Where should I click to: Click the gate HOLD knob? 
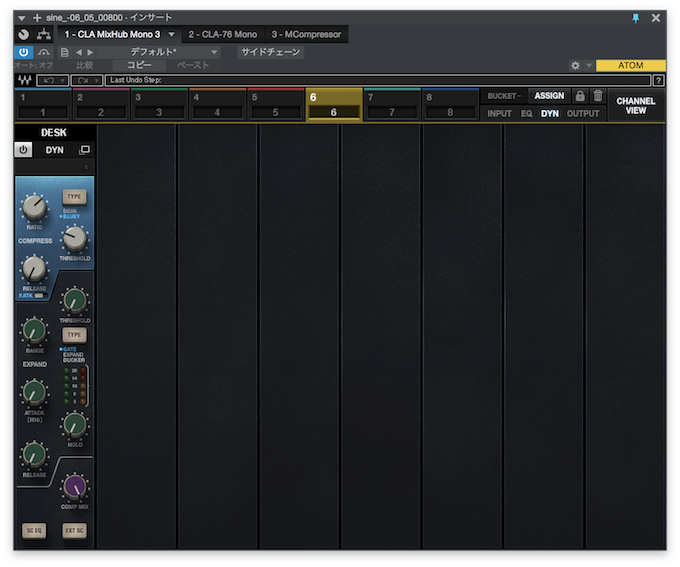75,424
